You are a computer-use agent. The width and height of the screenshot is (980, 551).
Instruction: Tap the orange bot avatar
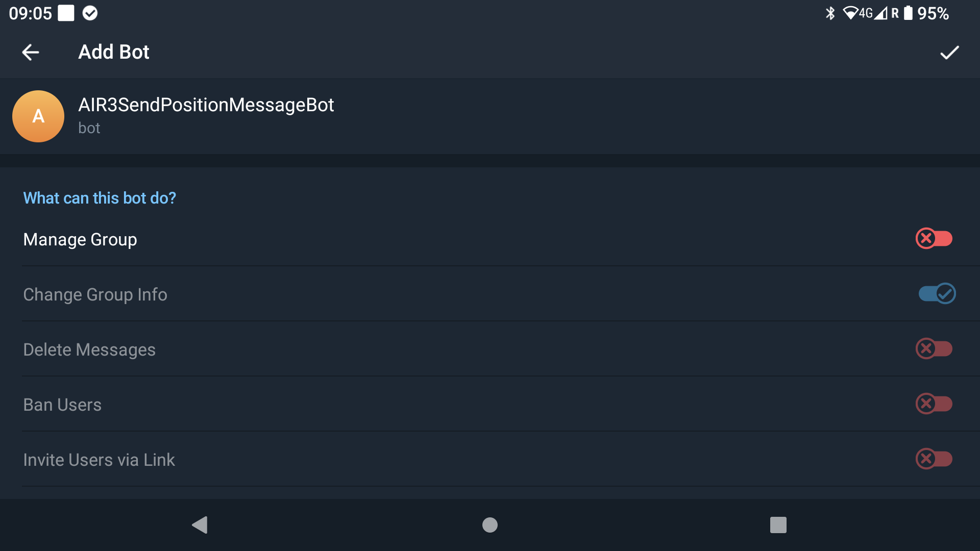point(38,116)
